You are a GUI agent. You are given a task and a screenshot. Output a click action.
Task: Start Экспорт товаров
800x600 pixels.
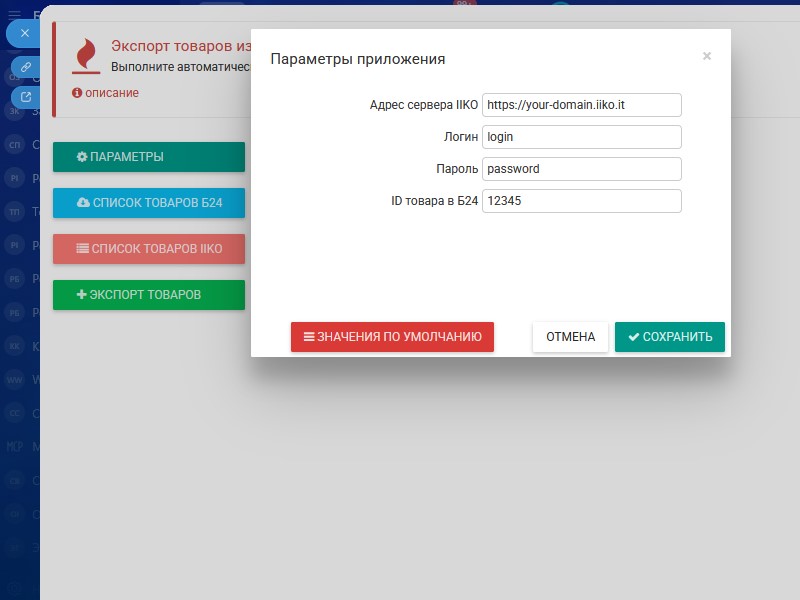[149, 295]
